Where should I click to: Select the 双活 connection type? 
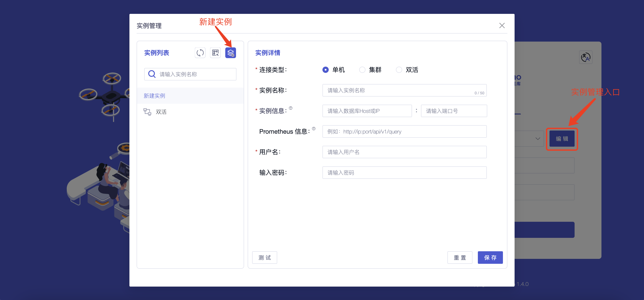399,70
